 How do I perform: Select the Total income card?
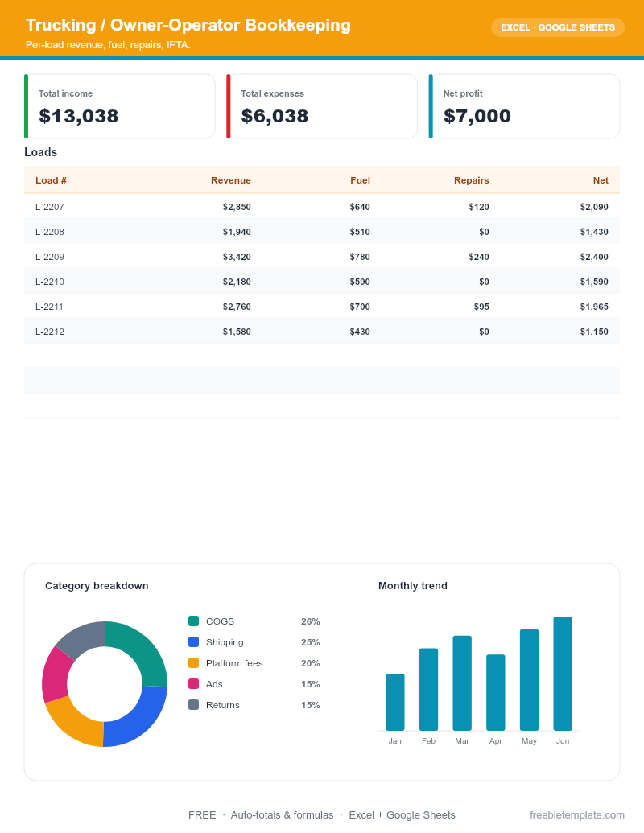(120, 106)
